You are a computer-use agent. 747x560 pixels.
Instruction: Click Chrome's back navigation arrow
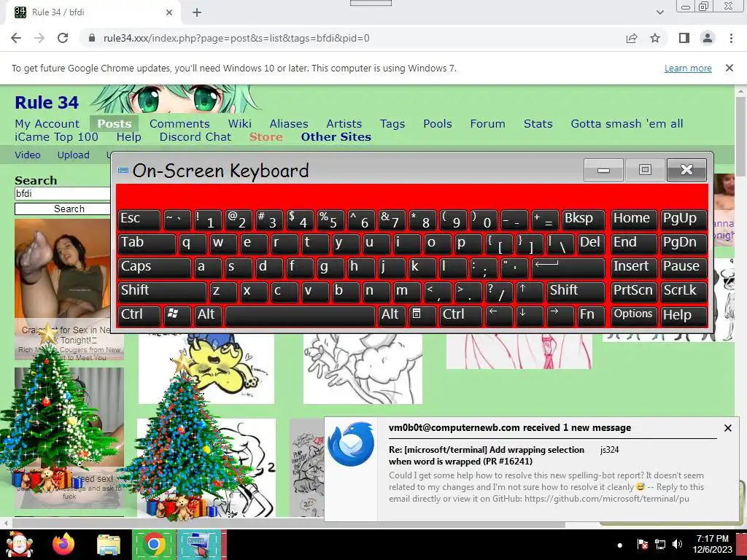[x=16, y=38]
